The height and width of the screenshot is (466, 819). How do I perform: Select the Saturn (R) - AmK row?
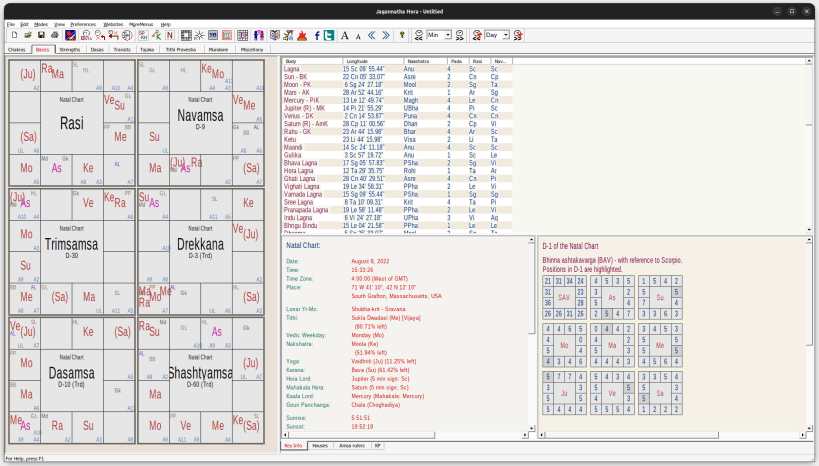tap(397, 124)
